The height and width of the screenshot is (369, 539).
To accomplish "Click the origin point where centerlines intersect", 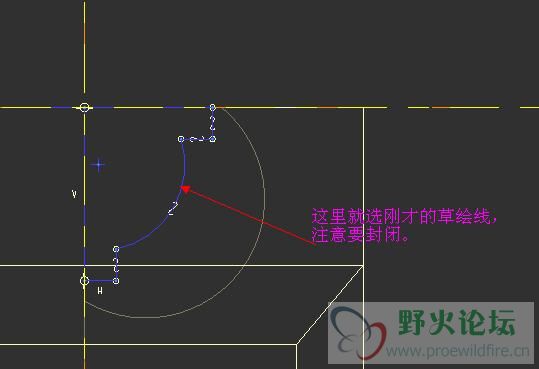I will point(84,108).
